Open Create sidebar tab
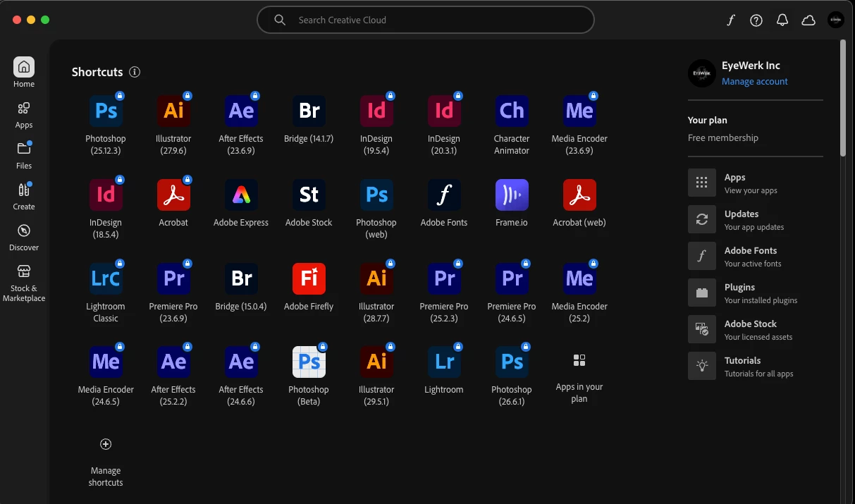 point(24,197)
